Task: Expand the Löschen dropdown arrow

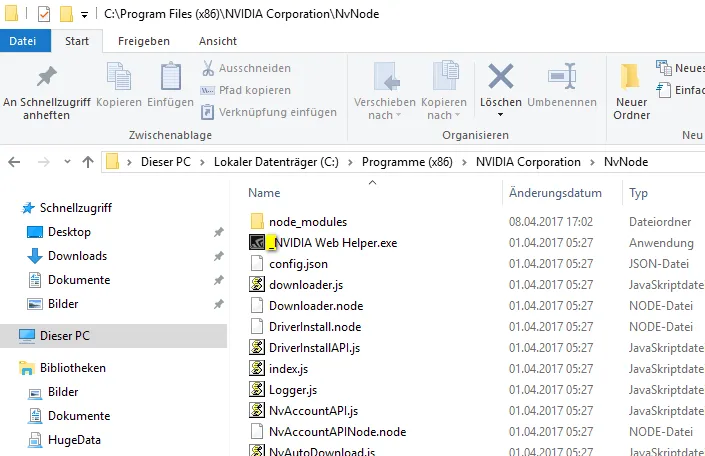Action: (x=500, y=115)
